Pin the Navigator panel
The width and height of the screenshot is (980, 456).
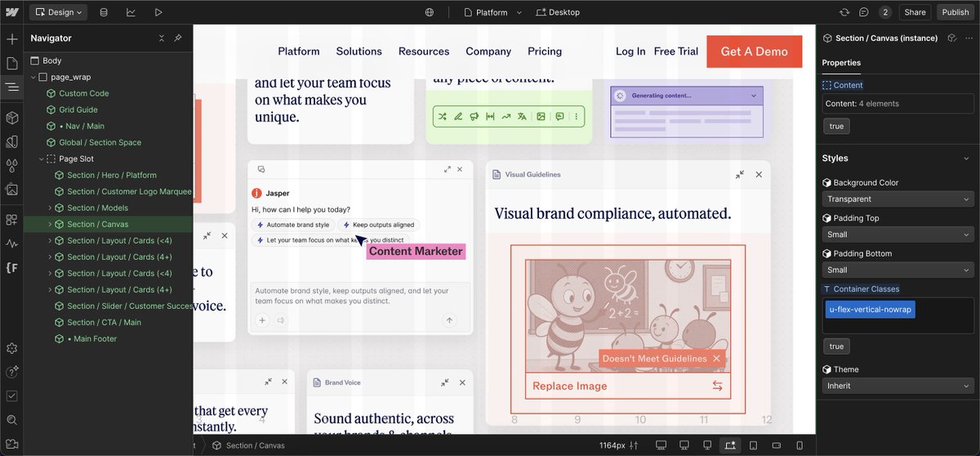pos(178,38)
